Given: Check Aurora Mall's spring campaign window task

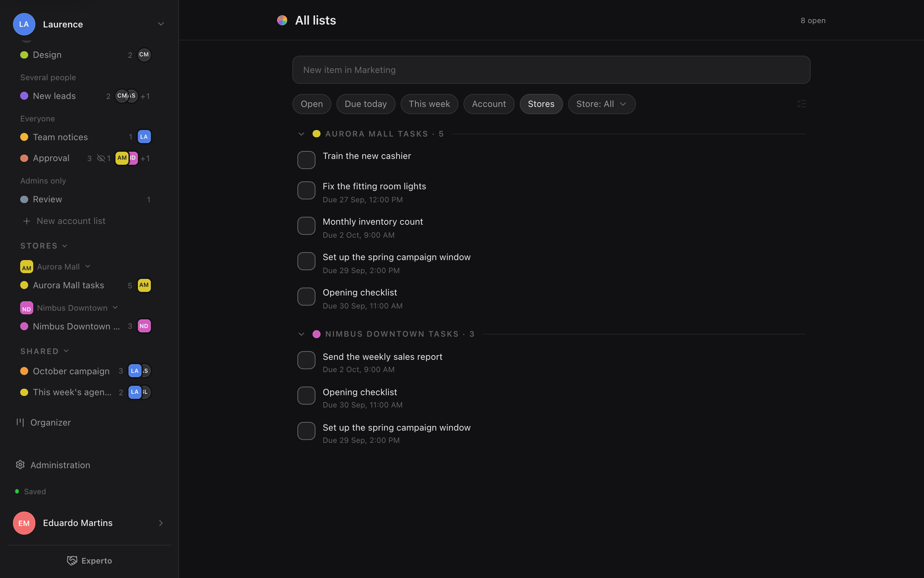Looking at the screenshot, I should point(306,261).
